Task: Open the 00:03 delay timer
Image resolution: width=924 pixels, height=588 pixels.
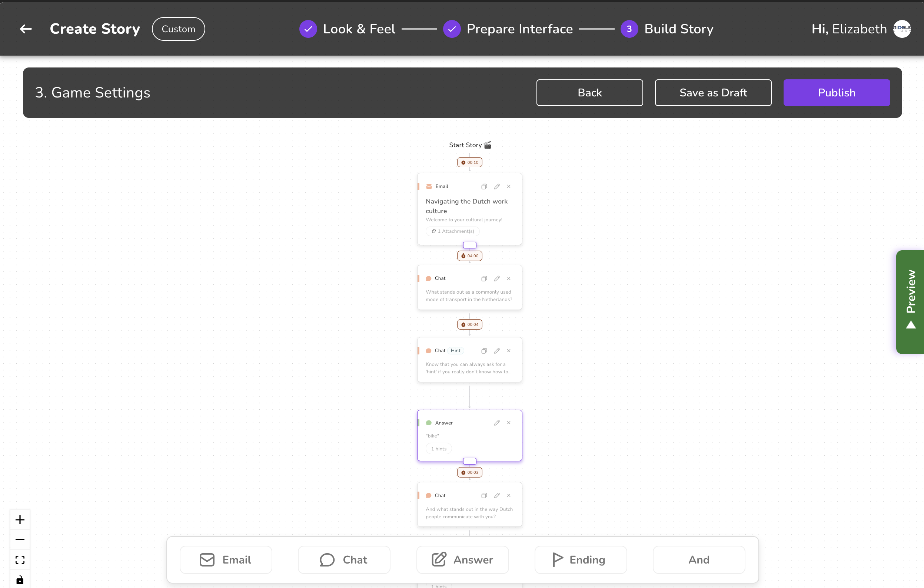Action: tap(470, 472)
